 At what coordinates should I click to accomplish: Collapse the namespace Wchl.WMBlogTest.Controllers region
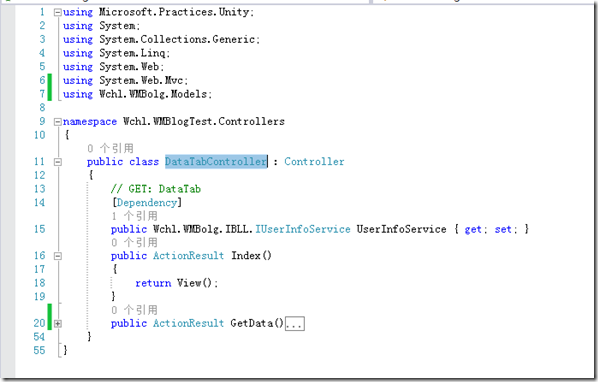[58, 122]
